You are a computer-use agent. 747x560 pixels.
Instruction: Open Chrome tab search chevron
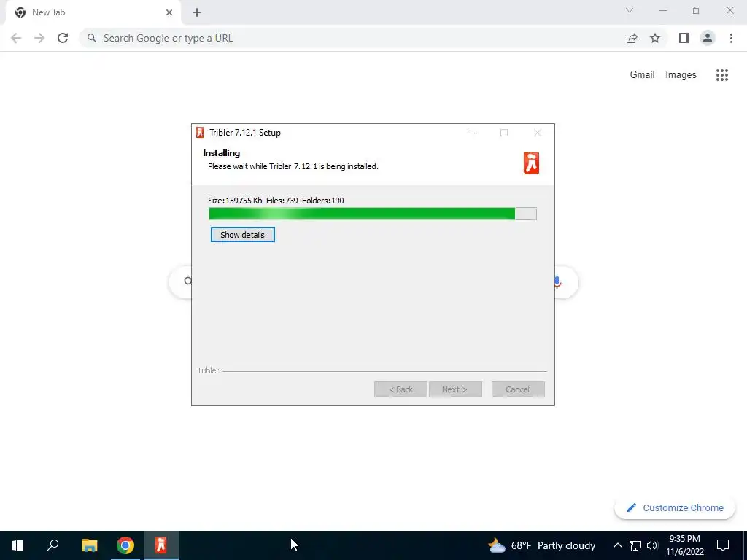tap(630, 10)
